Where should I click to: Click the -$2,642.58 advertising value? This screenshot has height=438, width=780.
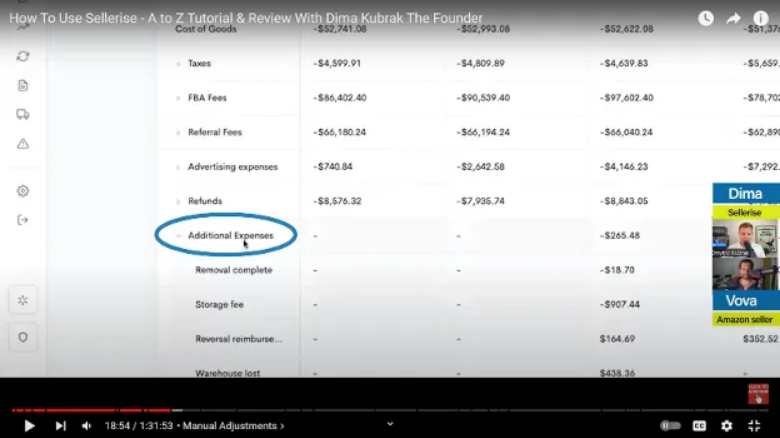click(x=480, y=167)
